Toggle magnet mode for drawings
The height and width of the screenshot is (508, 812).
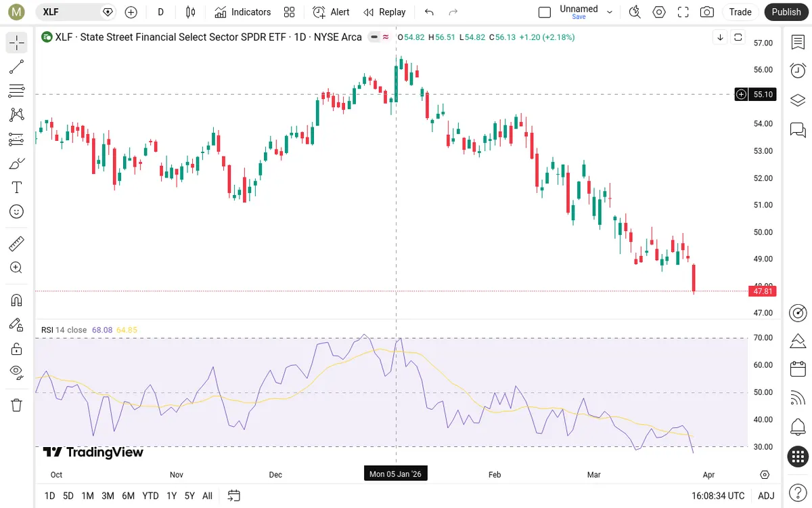(17, 300)
